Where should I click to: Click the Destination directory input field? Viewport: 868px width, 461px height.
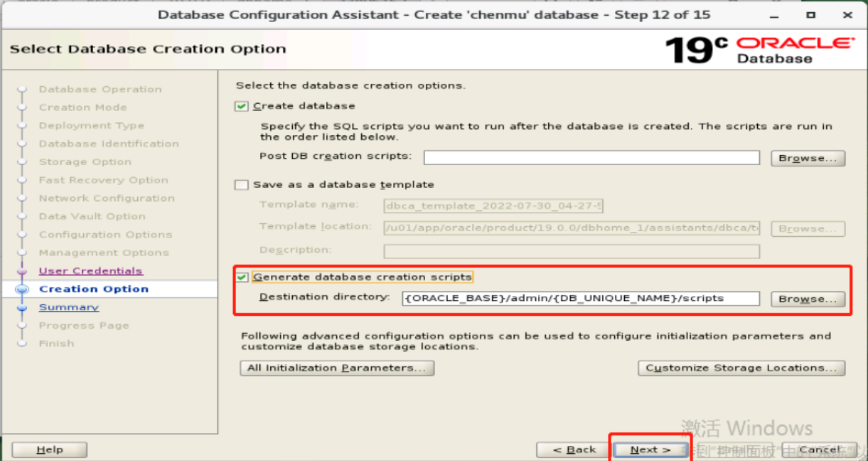(x=581, y=298)
